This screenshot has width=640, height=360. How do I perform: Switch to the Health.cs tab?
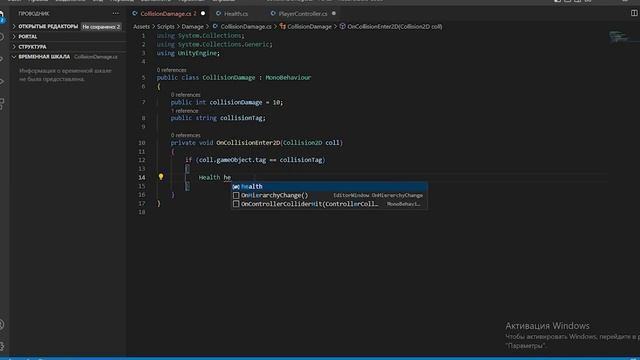(x=236, y=13)
